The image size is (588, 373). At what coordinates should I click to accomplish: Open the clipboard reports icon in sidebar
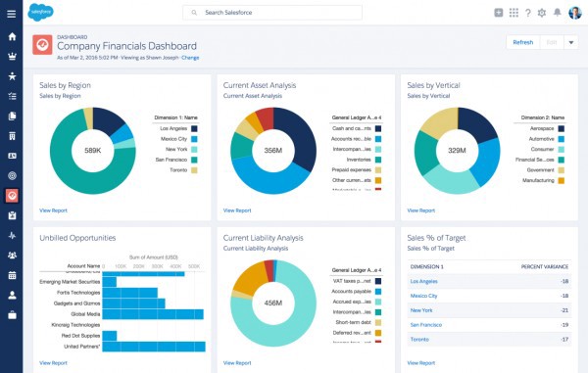click(x=12, y=215)
